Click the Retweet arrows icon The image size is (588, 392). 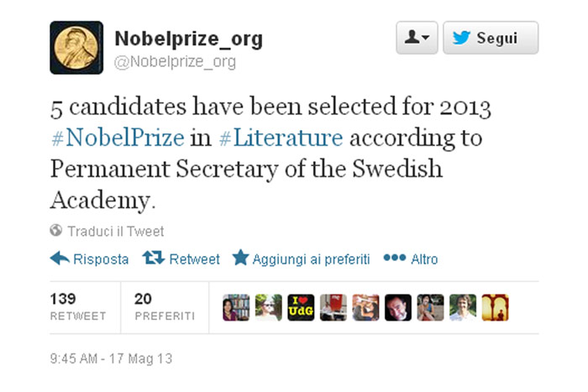pos(153,259)
